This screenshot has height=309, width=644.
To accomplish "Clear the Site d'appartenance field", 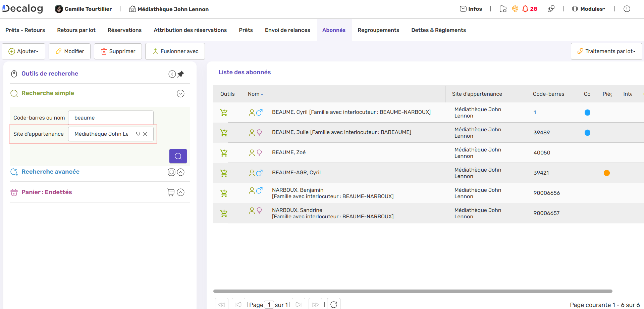I will [x=145, y=134].
